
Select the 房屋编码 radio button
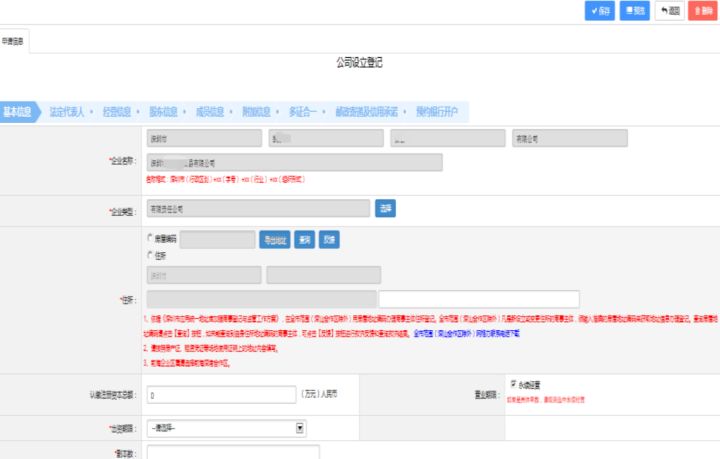(x=150, y=239)
